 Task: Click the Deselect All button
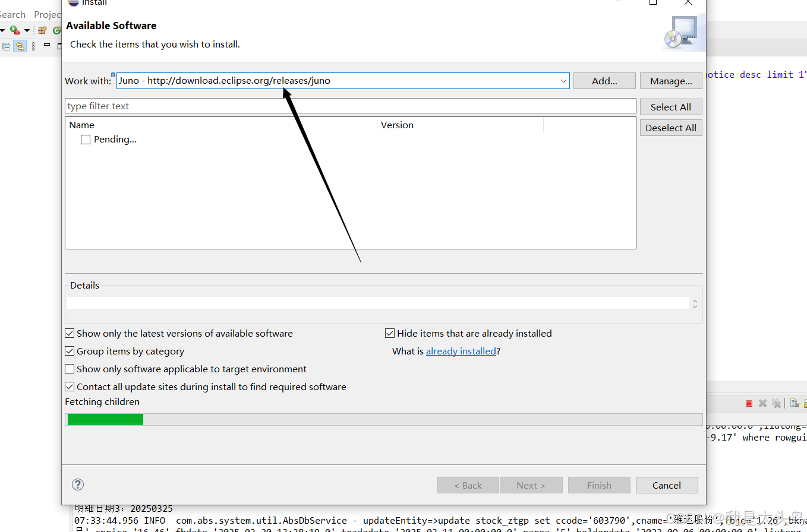tap(671, 128)
